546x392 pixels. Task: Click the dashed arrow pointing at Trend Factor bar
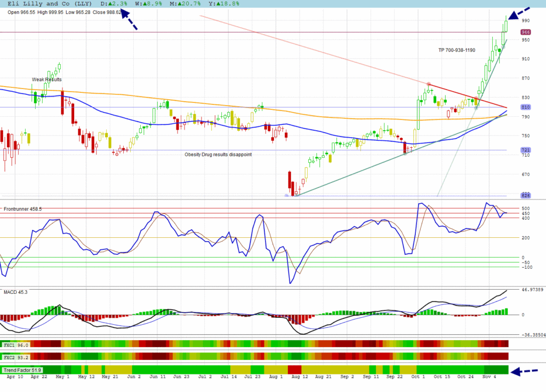coord(526,371)
